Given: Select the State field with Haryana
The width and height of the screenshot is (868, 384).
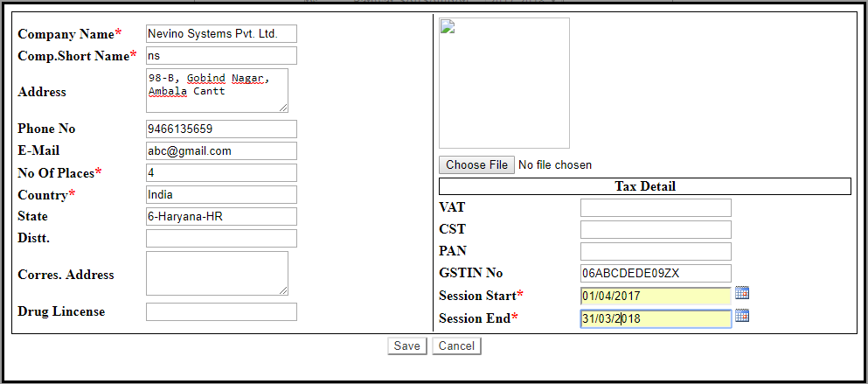Looking at the screenshot, I should tap(221, 216).
